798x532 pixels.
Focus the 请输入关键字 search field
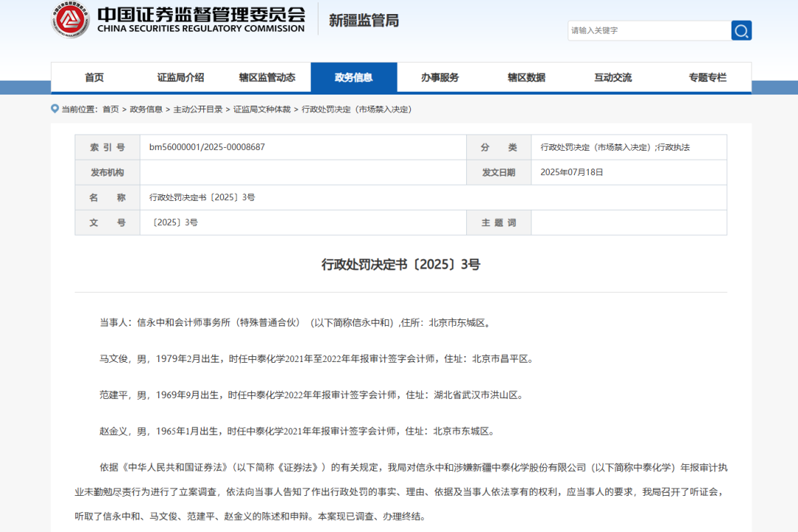click(x=649, y=30)
